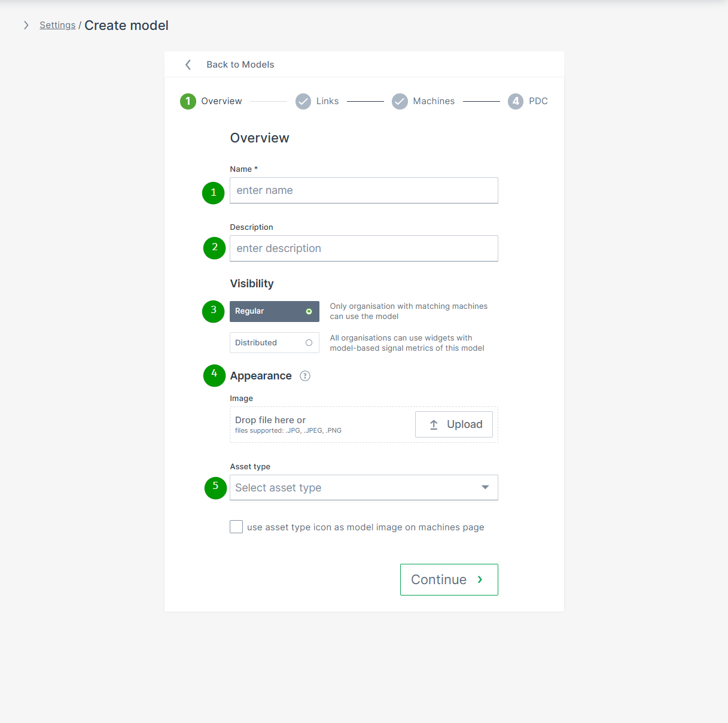The width and height of the screenshot is (728, 723).
Task: Go to the Links step label
Action: [327, 101]
